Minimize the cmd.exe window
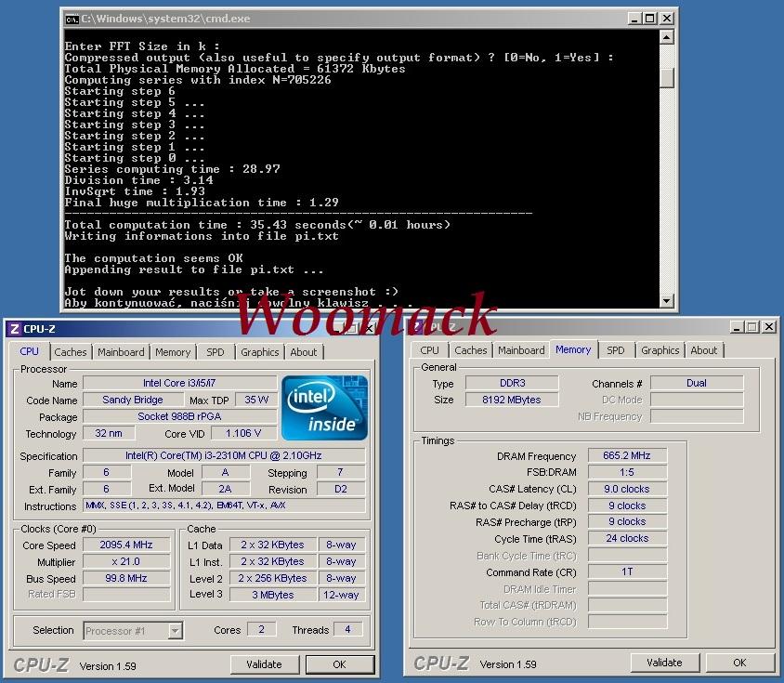This screenshot has width=784, height=683. click(x=634, y=19)
